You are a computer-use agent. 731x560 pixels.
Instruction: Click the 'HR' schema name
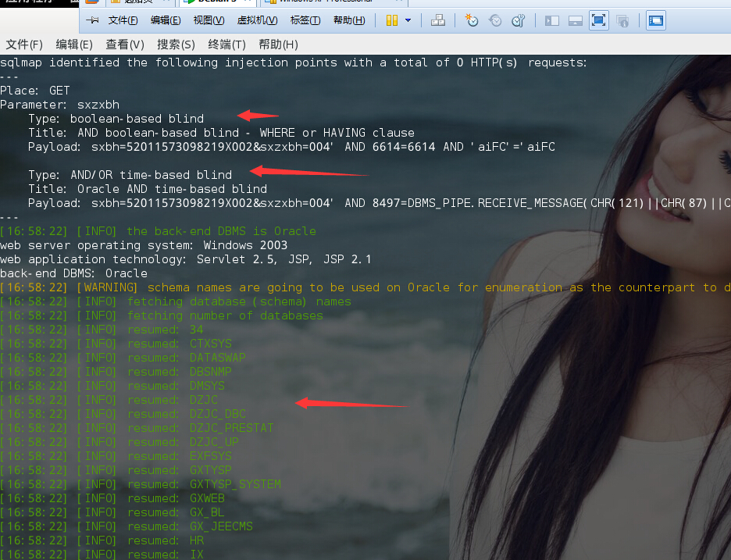tap(197, 540)
